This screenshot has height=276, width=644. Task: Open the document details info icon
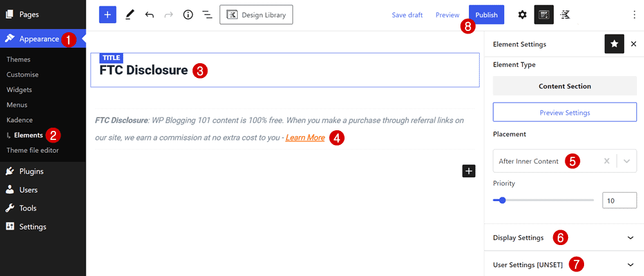click(188, 14)
